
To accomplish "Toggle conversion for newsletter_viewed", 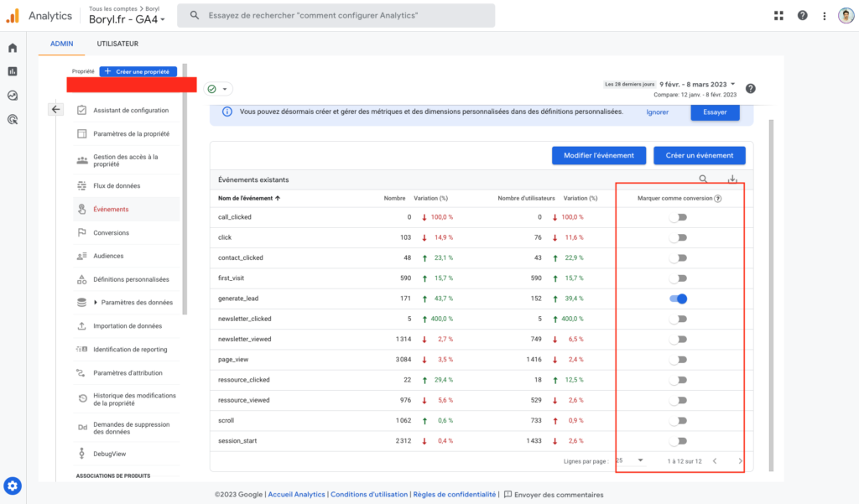I will click(678, 339).
